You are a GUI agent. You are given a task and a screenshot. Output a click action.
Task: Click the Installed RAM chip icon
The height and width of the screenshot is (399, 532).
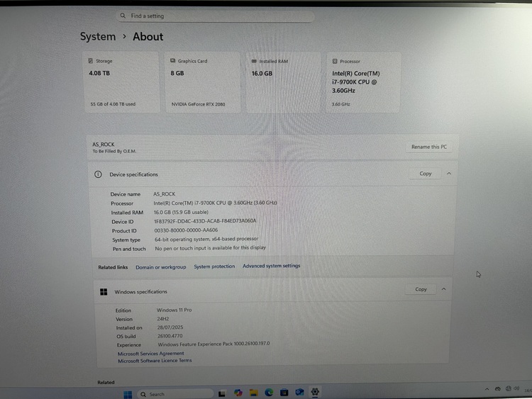coord(254,61)
